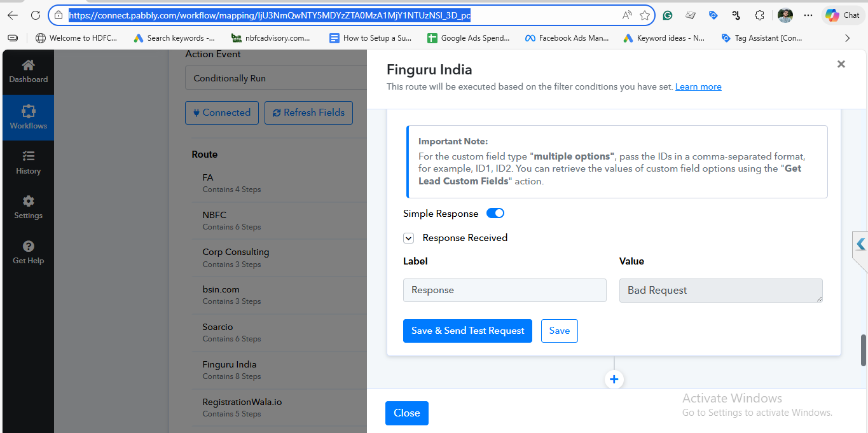Open the Welcome to HDFC bookmark
Image resolution: width=868 pixels, height=433 pixels.
click(x=76, y=38)
